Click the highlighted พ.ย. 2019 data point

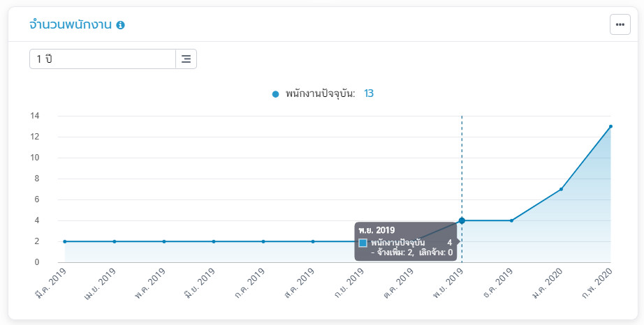click(x=462, y=220)
